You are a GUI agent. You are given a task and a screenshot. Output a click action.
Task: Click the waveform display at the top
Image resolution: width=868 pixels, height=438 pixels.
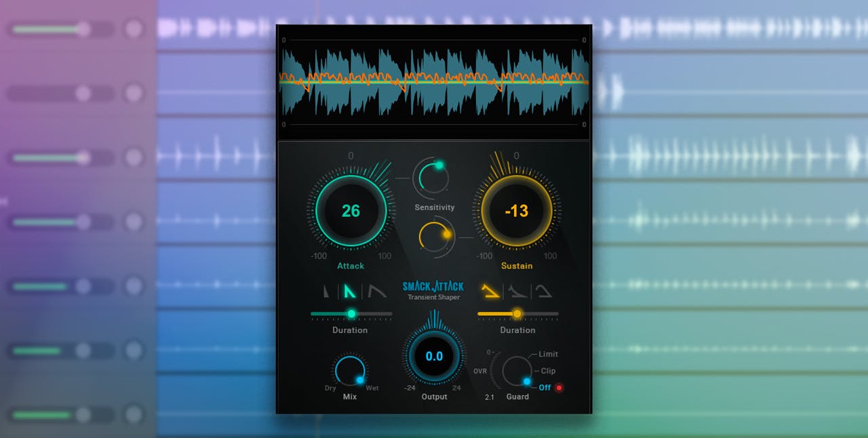coord(434,83)
